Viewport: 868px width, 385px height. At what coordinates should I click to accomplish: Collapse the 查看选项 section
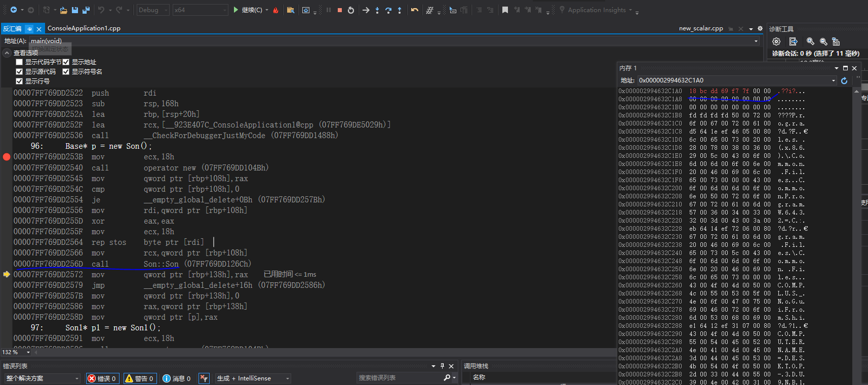(7, 53)
